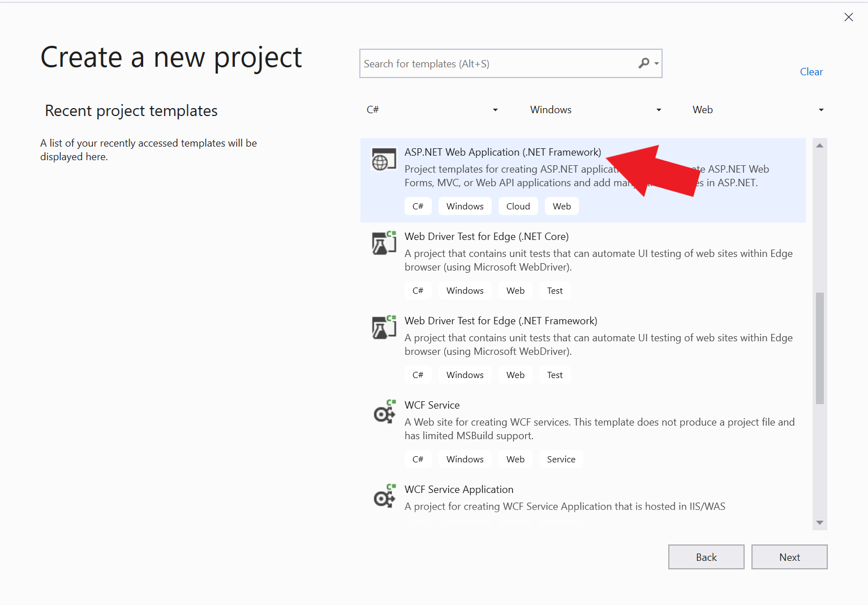Click the WCF Service Application gear icon
Image resolution: width=868 pixels, height=605 pixels.
pyautogui.click(x=384, y=497)
